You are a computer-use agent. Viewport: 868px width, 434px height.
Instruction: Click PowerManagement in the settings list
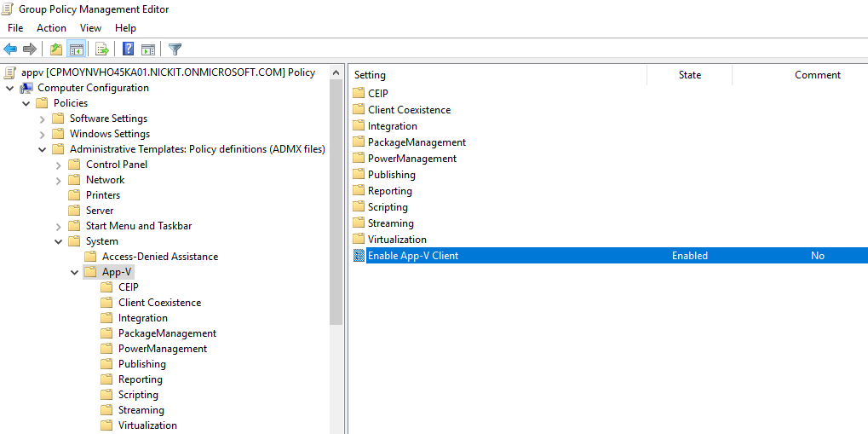click(x=412, y=159)
